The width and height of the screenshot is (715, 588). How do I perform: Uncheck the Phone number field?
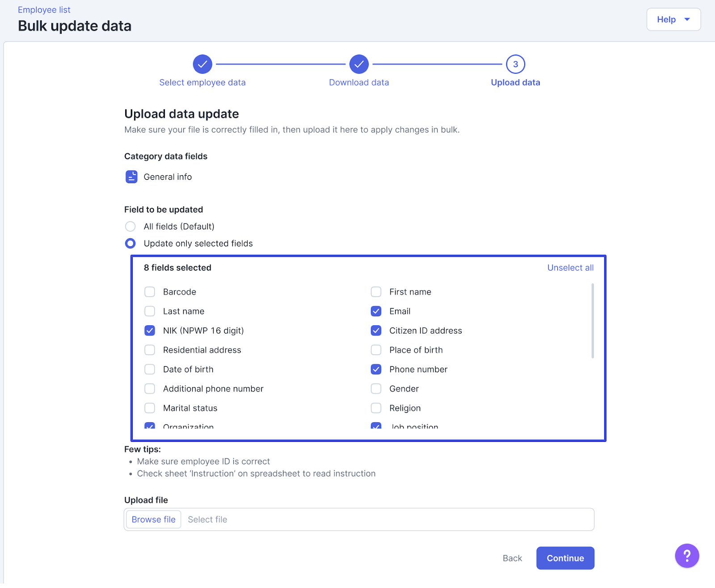pyautogui.click(x=376, y=369)
